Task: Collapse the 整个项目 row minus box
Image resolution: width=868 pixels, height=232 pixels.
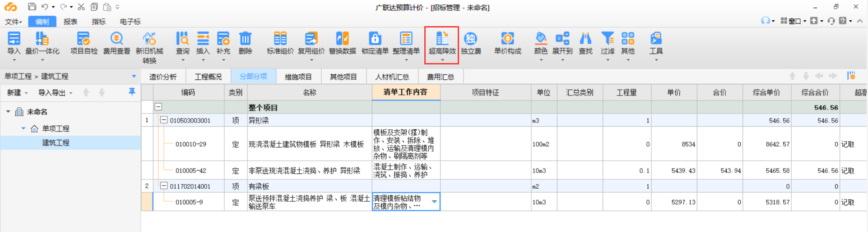Action: click(158, 107)
